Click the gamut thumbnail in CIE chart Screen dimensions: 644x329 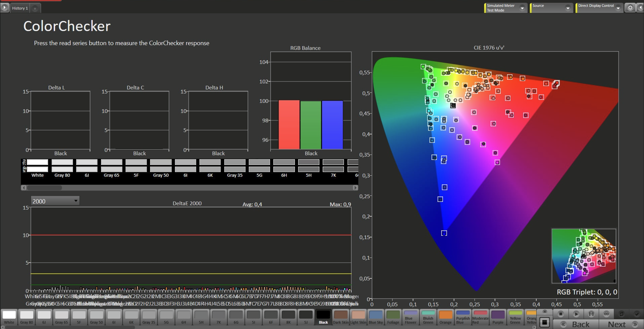[584, 256]
